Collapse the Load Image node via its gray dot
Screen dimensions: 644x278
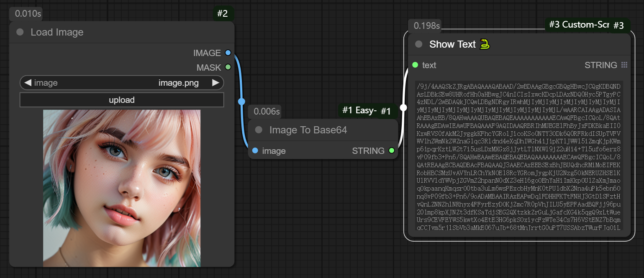pos(20,33)
